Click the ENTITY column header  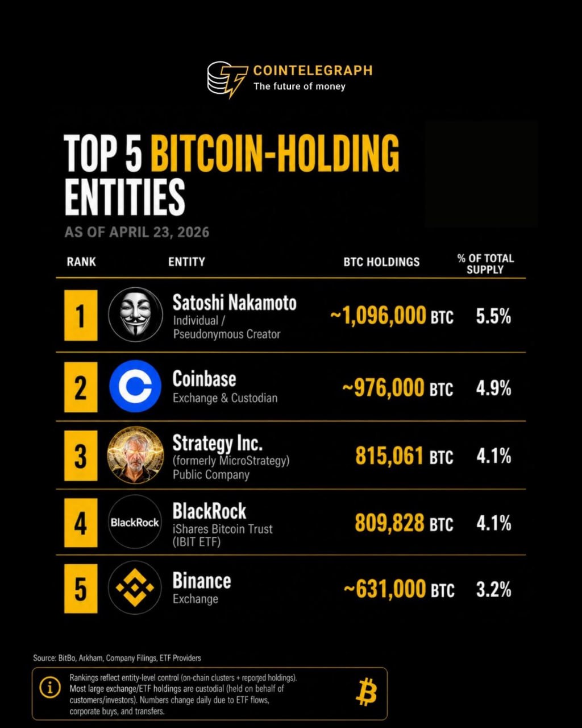coord(186,262)
